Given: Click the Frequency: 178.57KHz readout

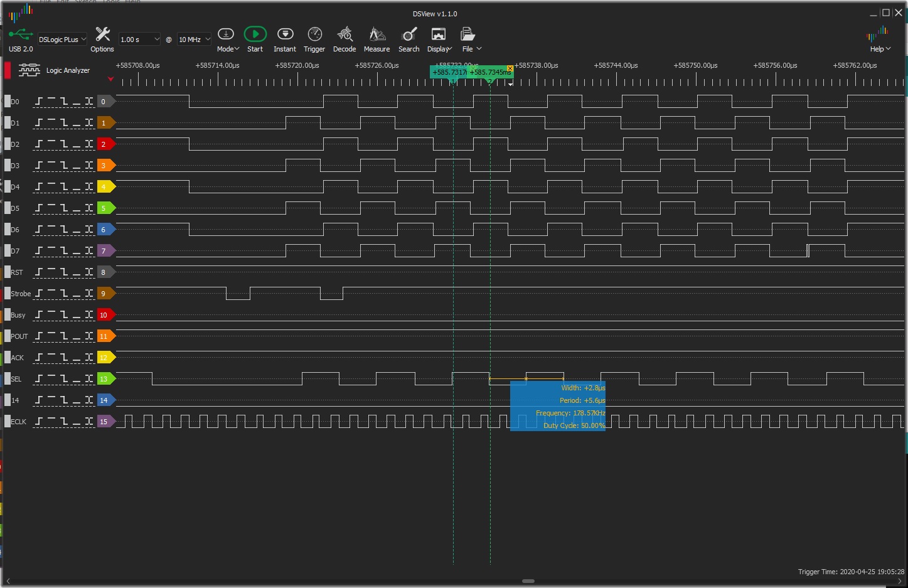Looking at the screenshot, I should pyautogui.click(x=570, y=413).
